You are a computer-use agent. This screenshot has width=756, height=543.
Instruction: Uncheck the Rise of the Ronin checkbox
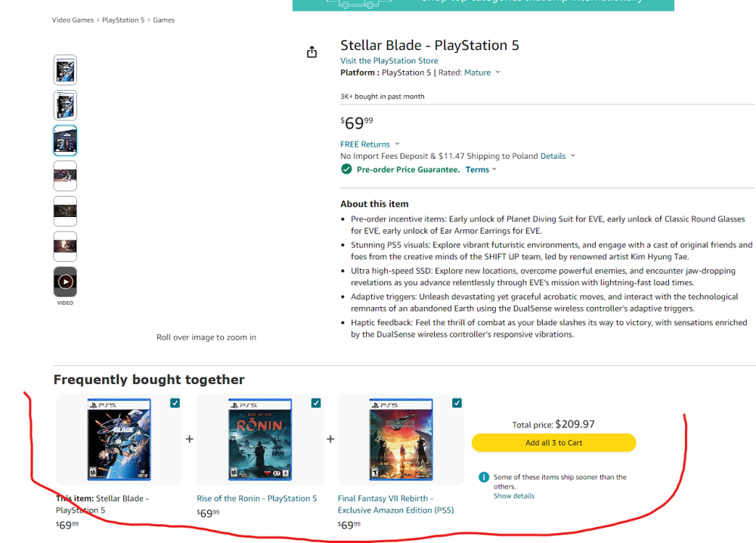[316, 403]
